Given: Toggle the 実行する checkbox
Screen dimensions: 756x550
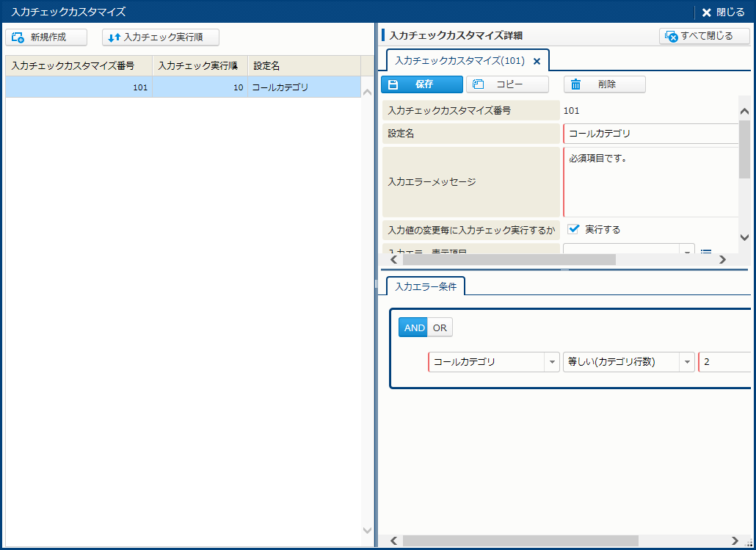Looking at the screenshot, I should (x=574, y=229).
